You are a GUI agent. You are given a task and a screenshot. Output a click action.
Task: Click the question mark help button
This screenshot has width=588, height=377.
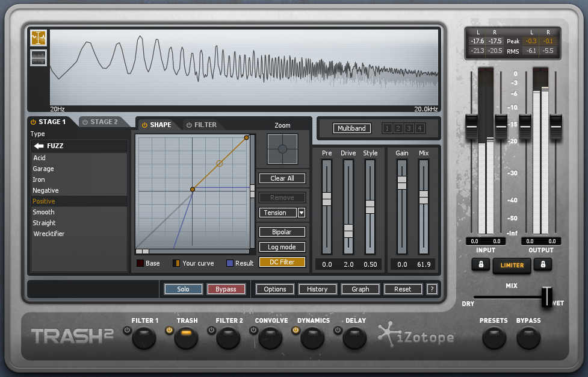(432, 289)
